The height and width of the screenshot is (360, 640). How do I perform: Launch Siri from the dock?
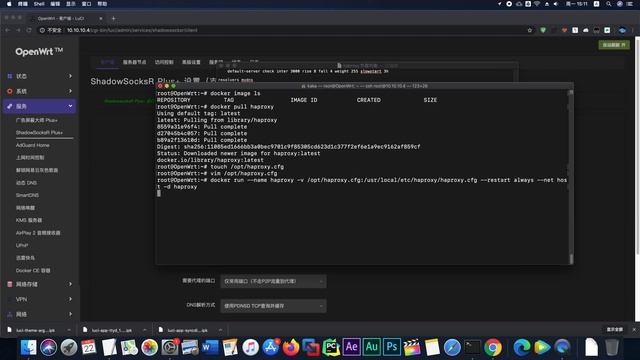pos(49,348)
